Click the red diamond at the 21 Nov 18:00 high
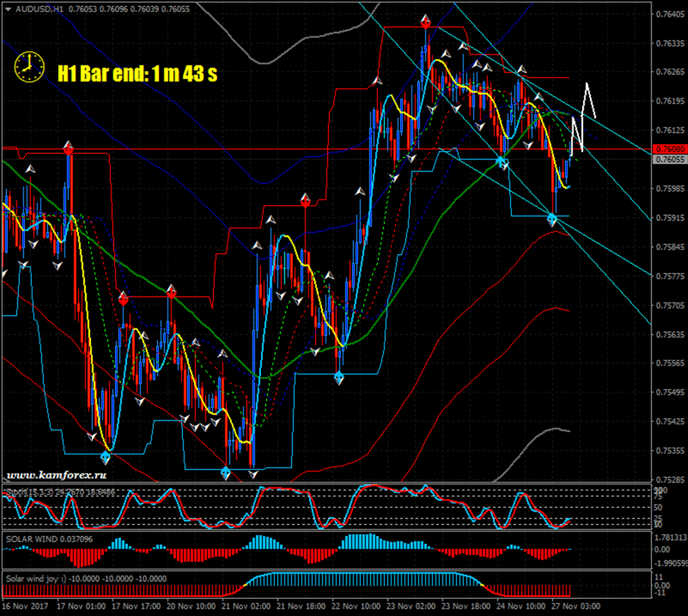Screen dimensions: 688x616 coord(306,202)
